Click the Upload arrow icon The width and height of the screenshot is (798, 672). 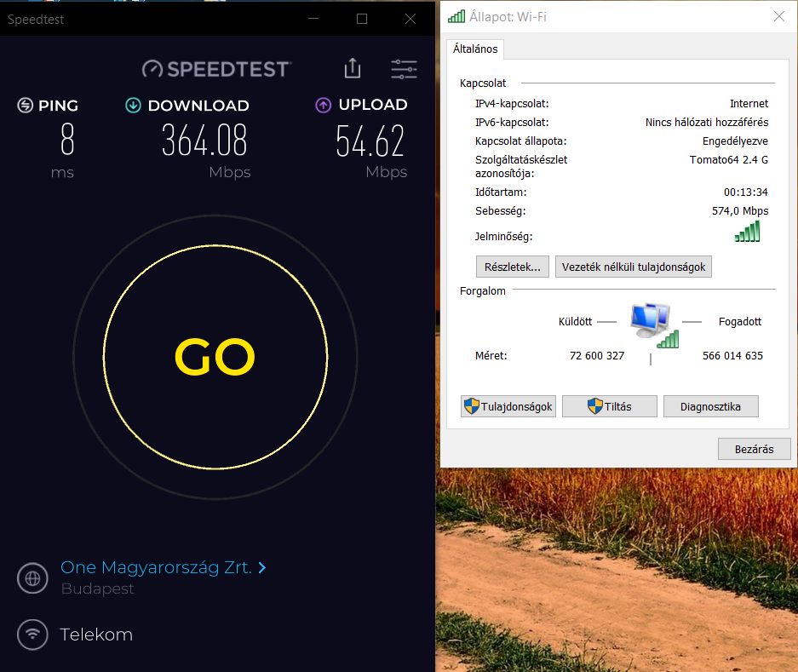pos(323,105)
